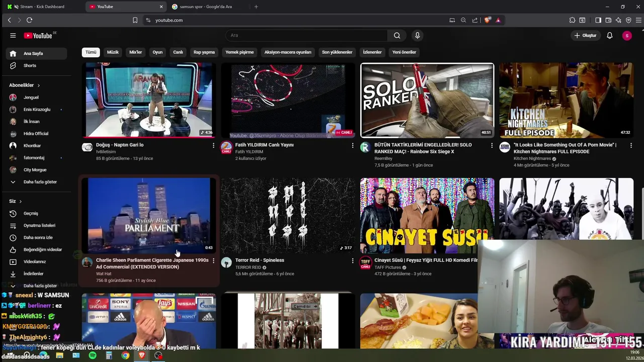Start voice search with the microphone

click(417, 35)
